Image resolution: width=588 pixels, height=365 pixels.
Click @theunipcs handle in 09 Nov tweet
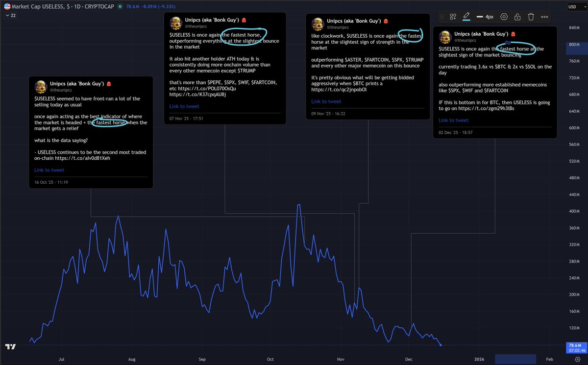(338, 27)
